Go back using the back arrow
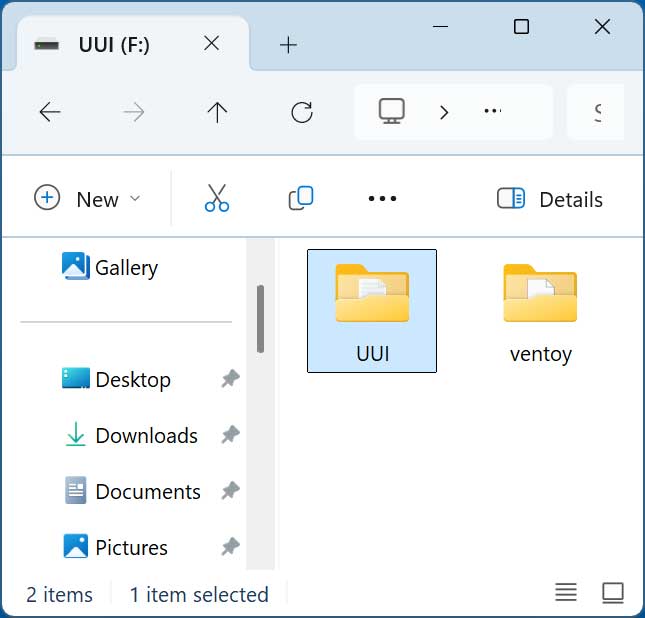 pyautogui.click(x=50, y=112)
